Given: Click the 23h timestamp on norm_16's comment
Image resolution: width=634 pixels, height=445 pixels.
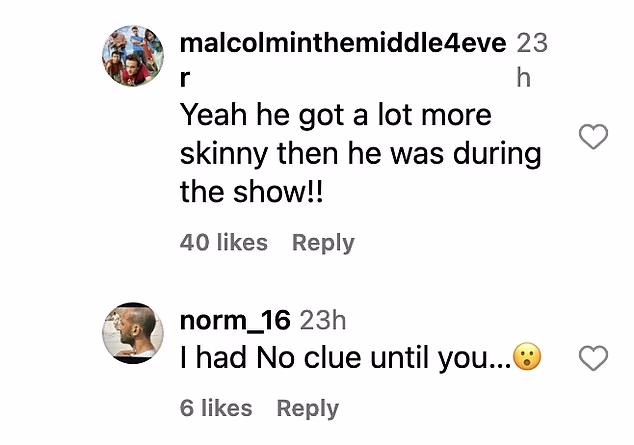Looking at the screenshot, I should point(323,320).
